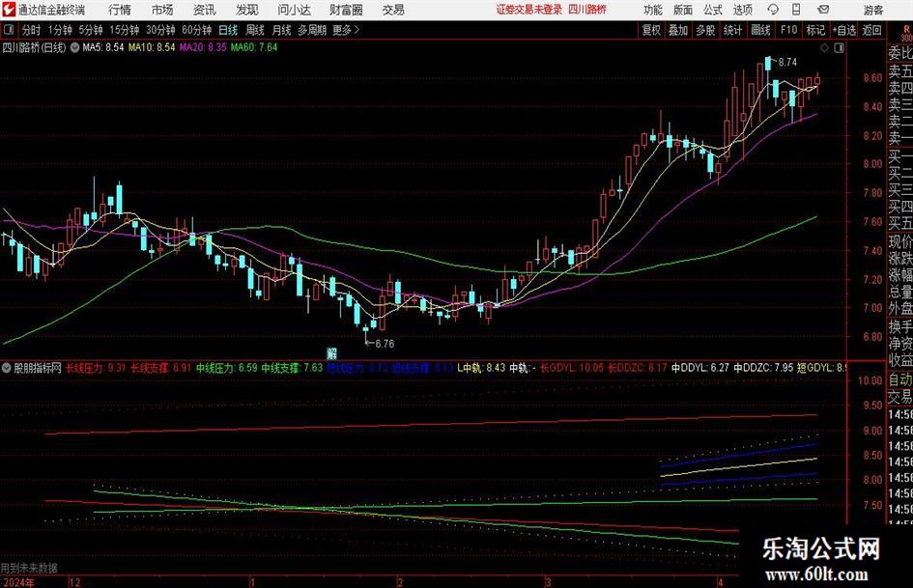Viewport: 913px width, 588px height.
Task: Click the 游客 user account label
Action: (x=872, y=10)
